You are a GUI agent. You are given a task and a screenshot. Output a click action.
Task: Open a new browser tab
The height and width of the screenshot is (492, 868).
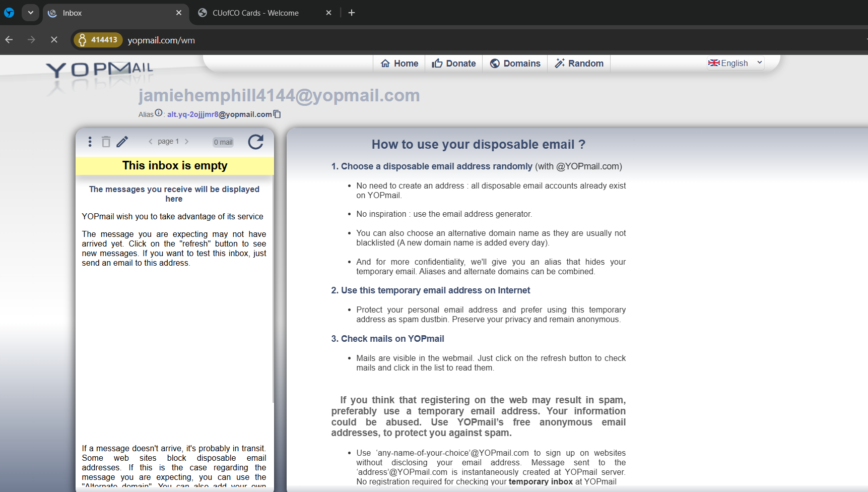(x=352, y=13)
